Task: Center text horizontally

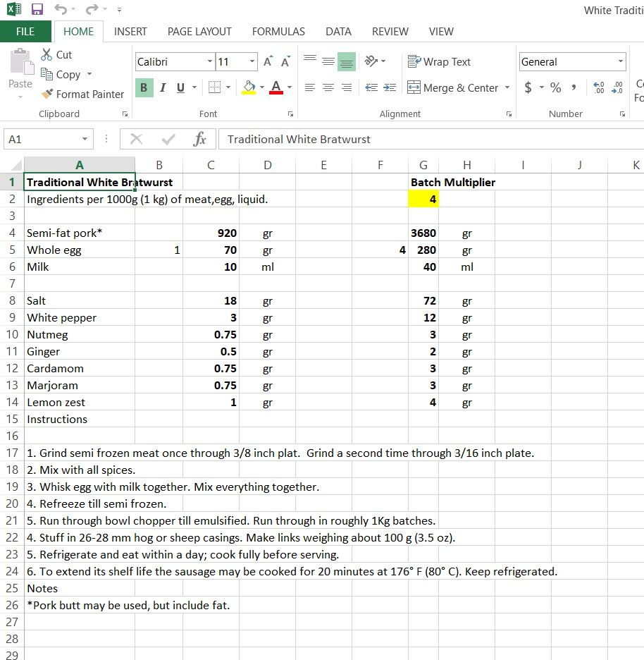Action: tap(328, 87)
